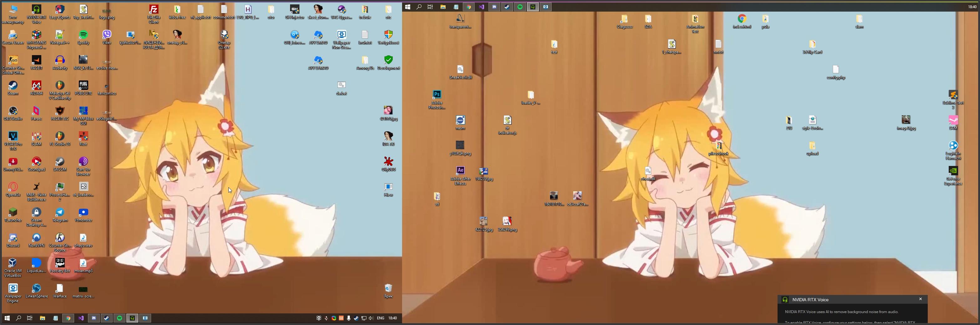
Task: Open the Sublime Text 3 shortcut
Action: (x=953, y=95)
